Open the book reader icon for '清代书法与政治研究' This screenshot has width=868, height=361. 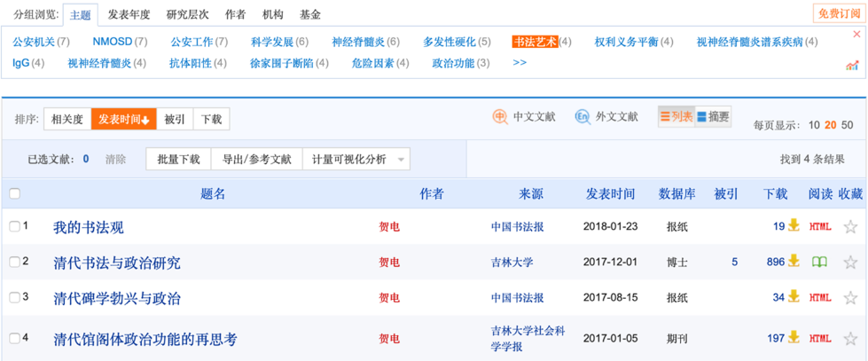point(820,262)
